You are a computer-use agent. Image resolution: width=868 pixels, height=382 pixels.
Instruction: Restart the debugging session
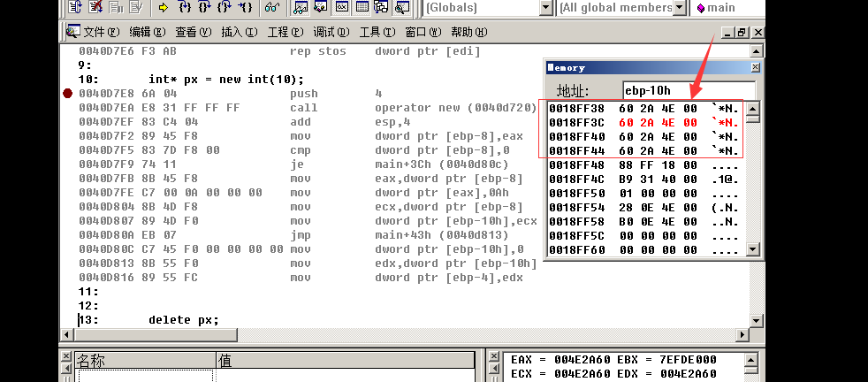(76, 7)
